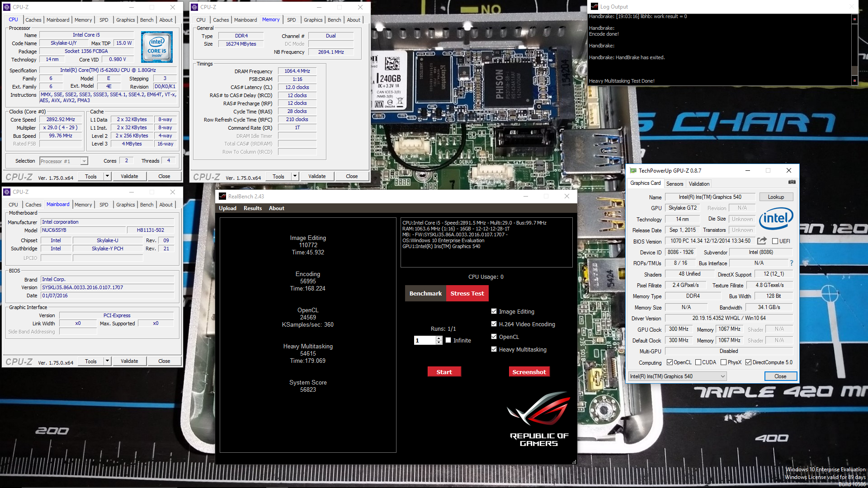868x488 pixels.
Task: Open Graphics tab in the Memory CPU-Z window
Action: tap(313, 20)
